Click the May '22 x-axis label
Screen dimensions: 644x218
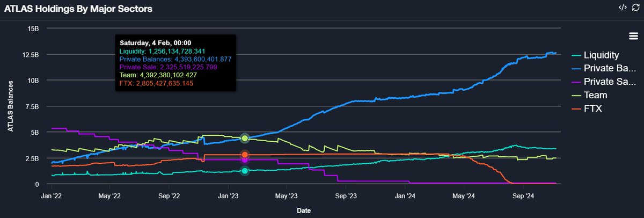tap(110, 195)
